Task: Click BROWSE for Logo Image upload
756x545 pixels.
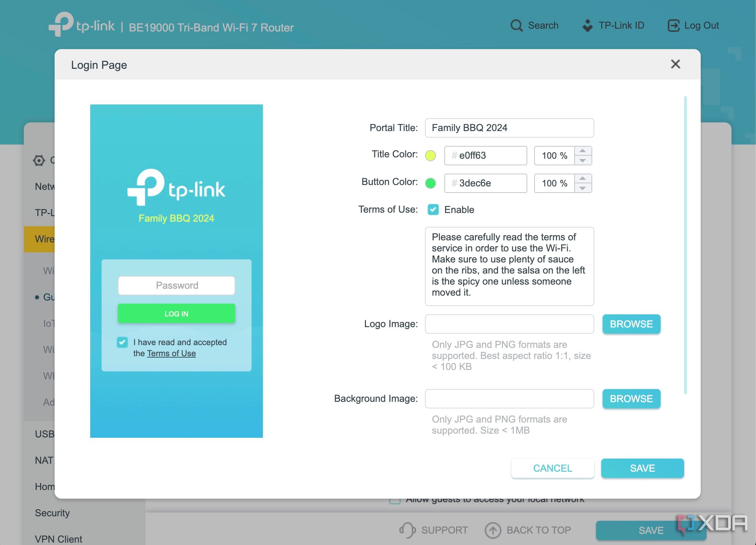Action: pos(631,324)
